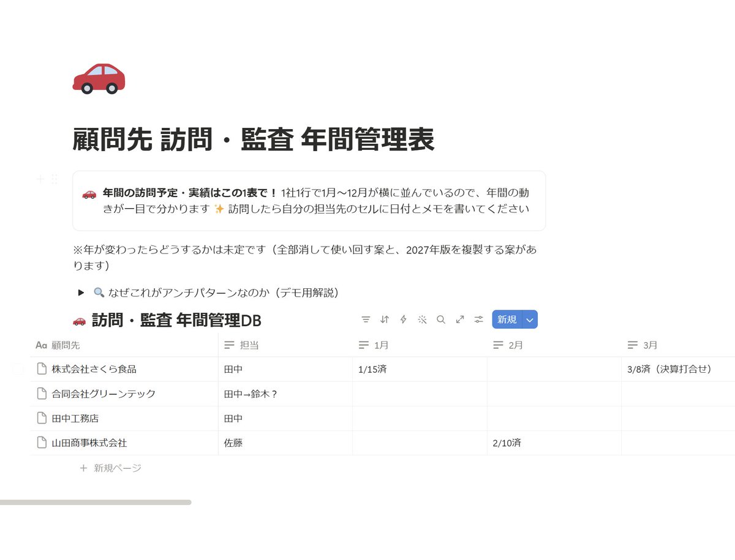Screen dimensions: 735x560
Task: Click page icon of 株式会社さくら食品 row
Action: pos(42,369)
